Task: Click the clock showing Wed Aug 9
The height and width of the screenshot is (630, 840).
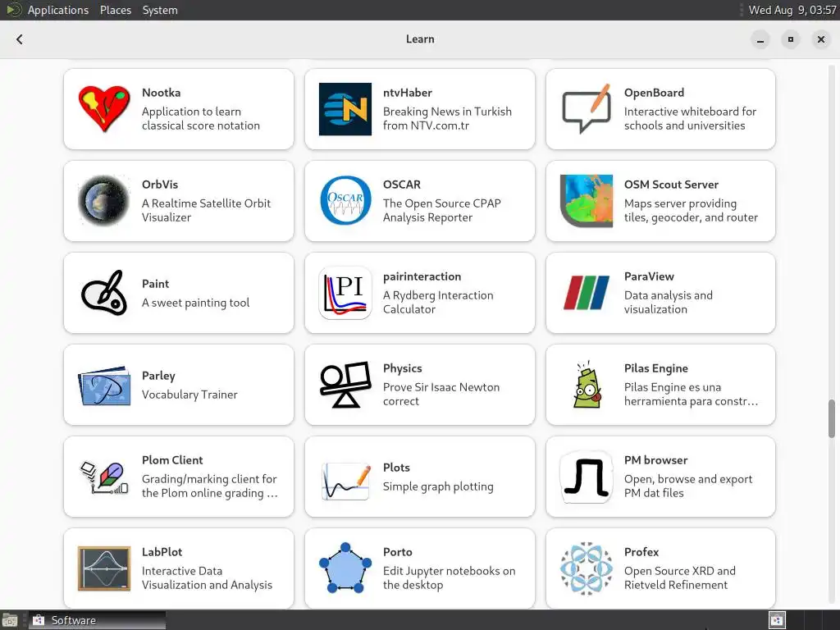Action: coord(792,10)
